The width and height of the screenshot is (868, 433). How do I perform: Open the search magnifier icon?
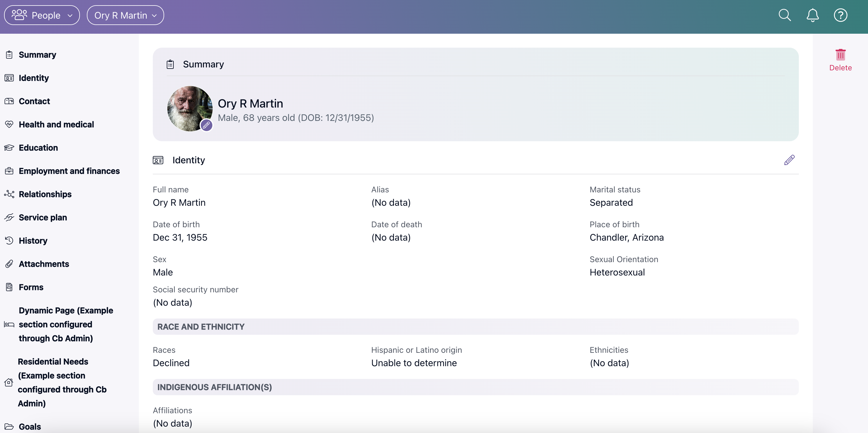coord(785,15)
